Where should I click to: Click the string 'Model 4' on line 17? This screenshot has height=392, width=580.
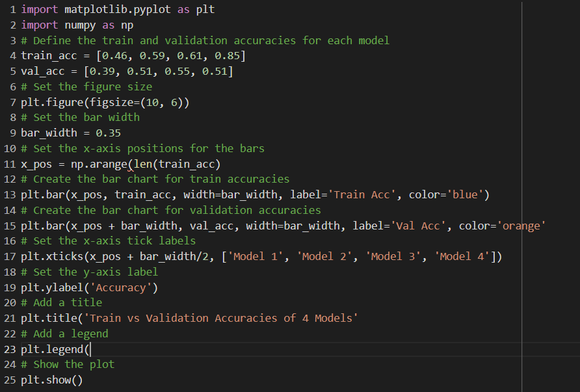[x=462, y=256]
